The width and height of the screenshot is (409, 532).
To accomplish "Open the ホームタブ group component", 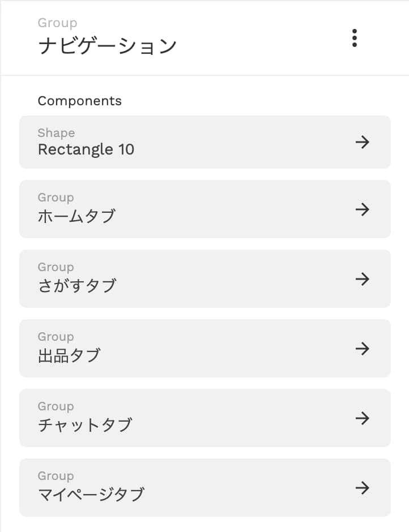I will click(205, 209).
